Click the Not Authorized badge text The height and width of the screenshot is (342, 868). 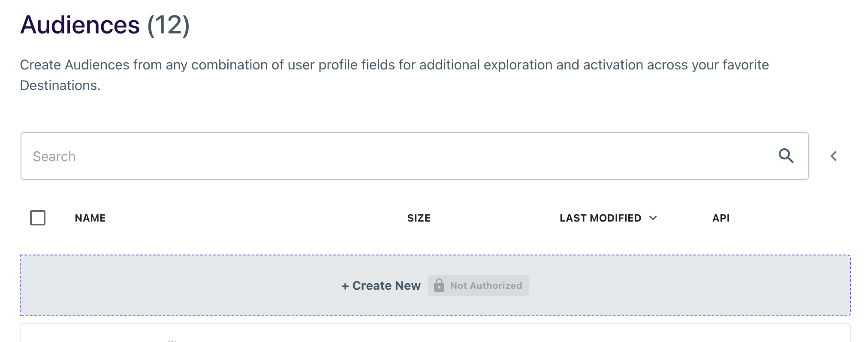(x=486, y=285)
